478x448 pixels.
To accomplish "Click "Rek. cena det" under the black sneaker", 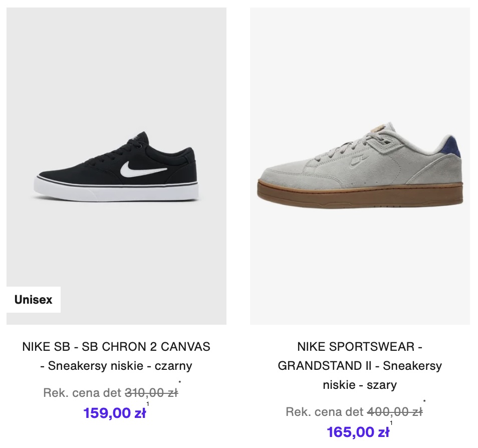I will 82,393.
